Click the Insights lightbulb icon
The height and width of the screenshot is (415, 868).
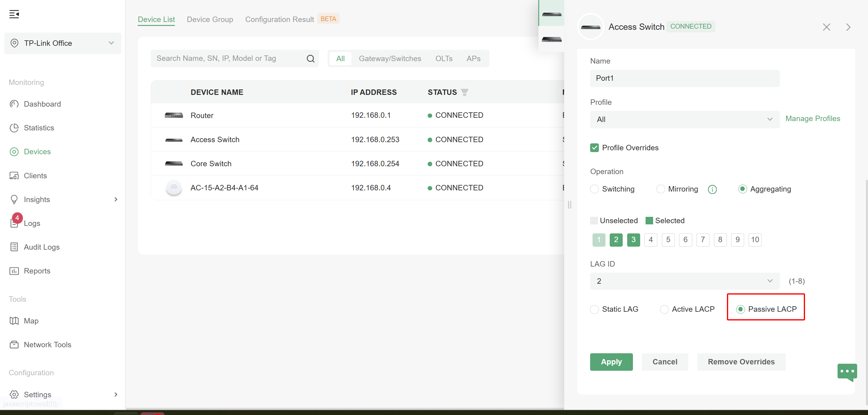[14, 200]
